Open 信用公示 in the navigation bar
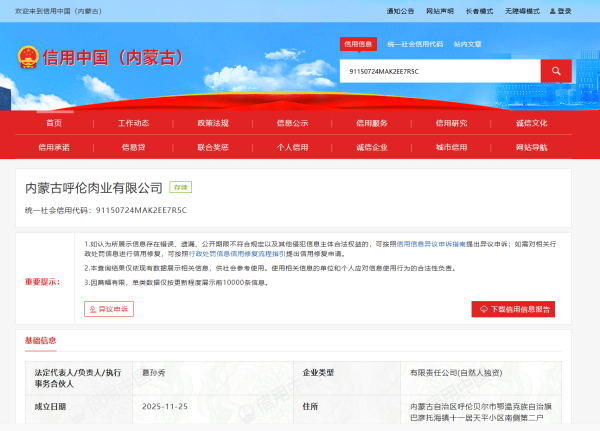 292,123
